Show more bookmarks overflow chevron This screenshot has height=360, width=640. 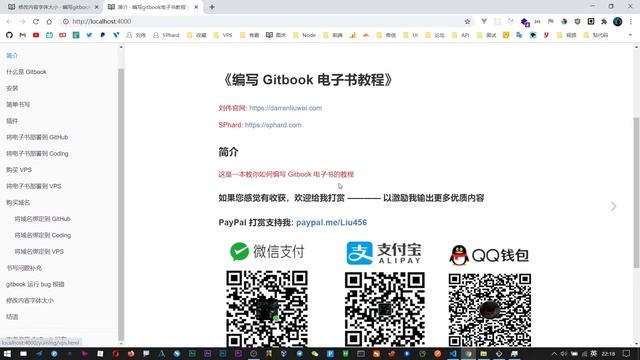click(x=630, y=35)
